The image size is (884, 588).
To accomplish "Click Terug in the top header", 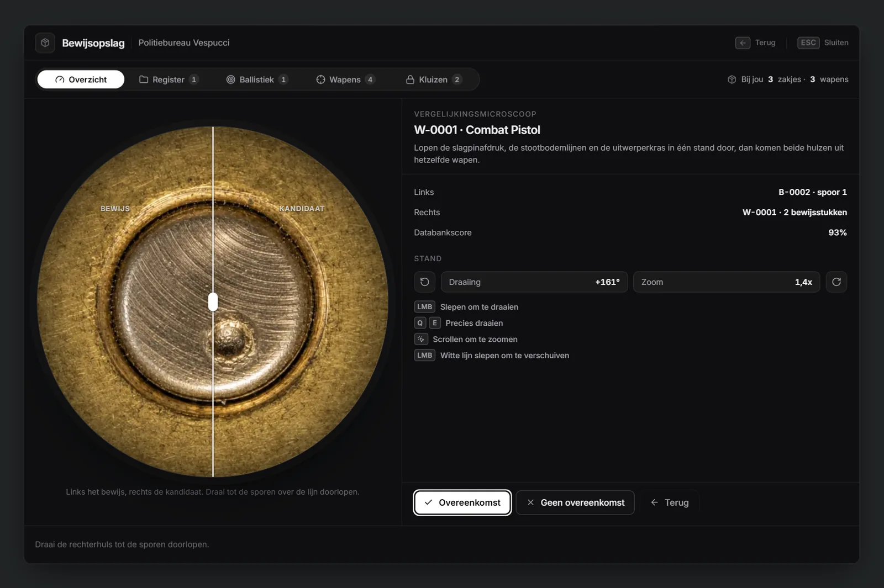I will click(x=765, y=43).
